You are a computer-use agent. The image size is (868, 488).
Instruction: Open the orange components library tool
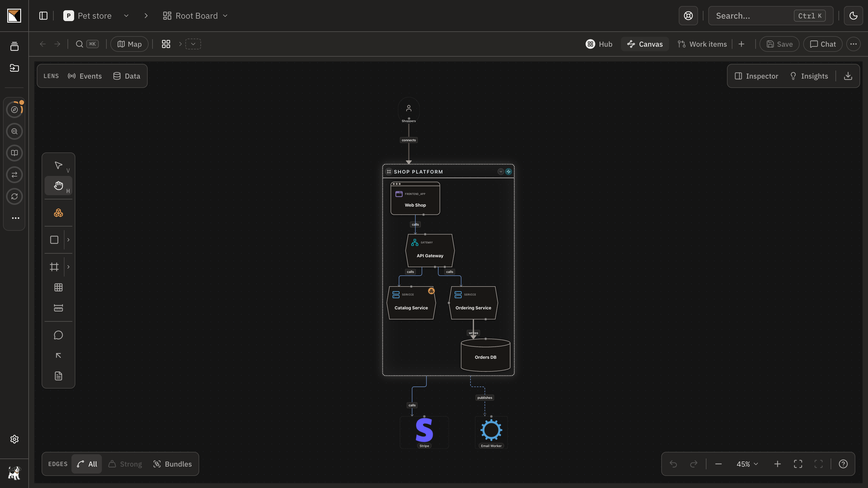click(x=58, y=213)
